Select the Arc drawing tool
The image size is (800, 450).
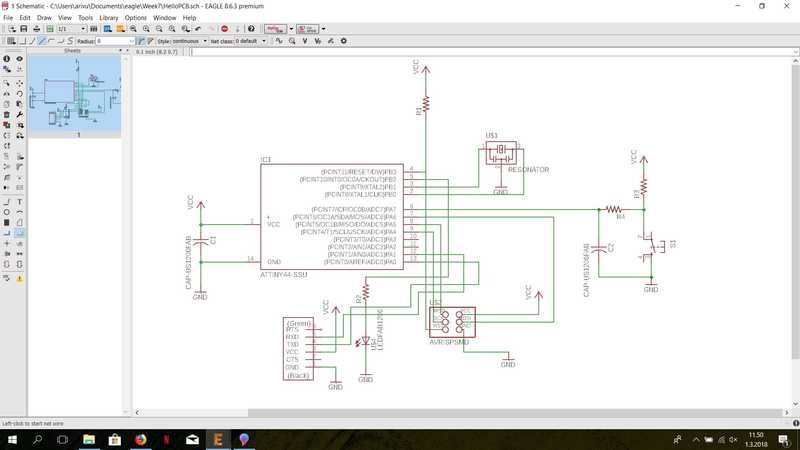pos(19,212)
